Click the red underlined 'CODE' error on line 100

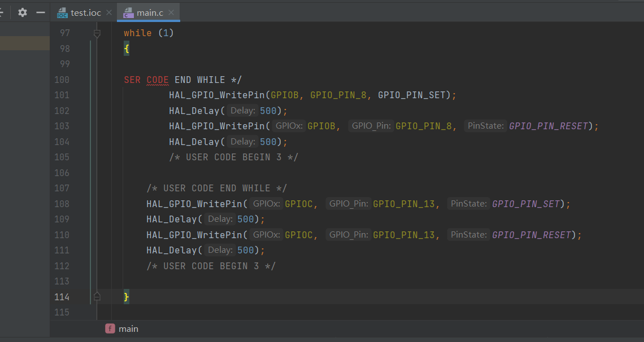tap(158, 80)
